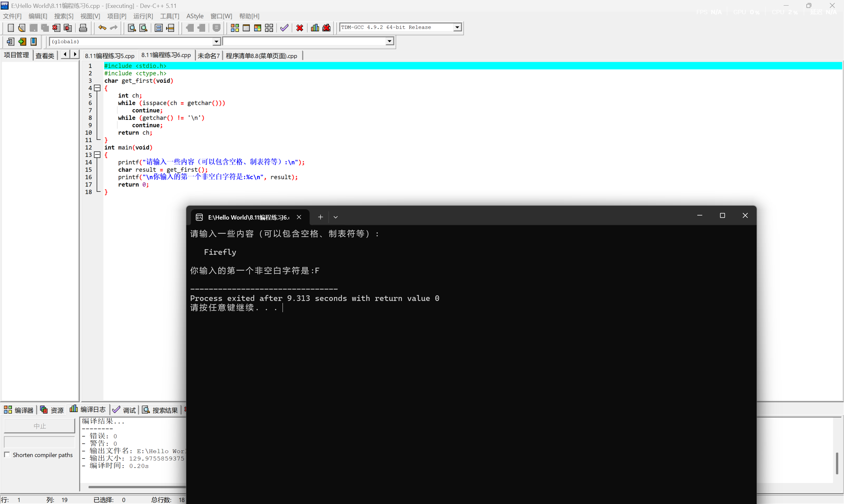This screenshot has height=504, width=844.
Task: Click the Profile Analysis bar chart icon
Action: [315, 28]
